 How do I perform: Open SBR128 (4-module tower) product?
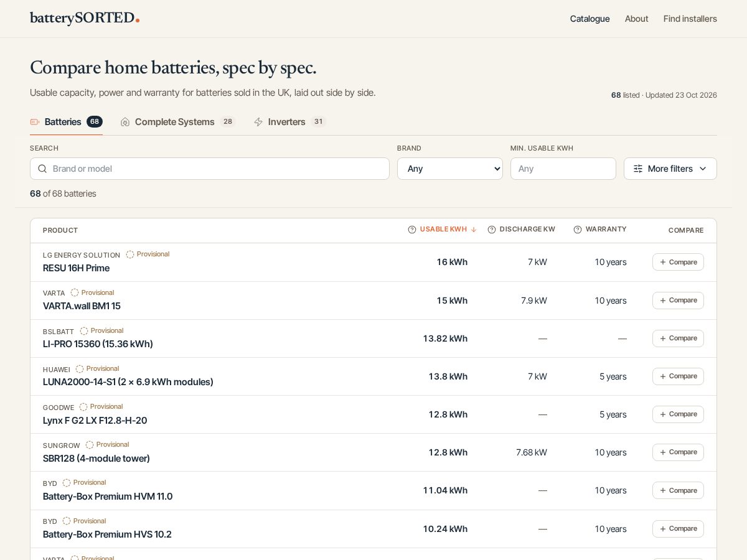(96, 459)
